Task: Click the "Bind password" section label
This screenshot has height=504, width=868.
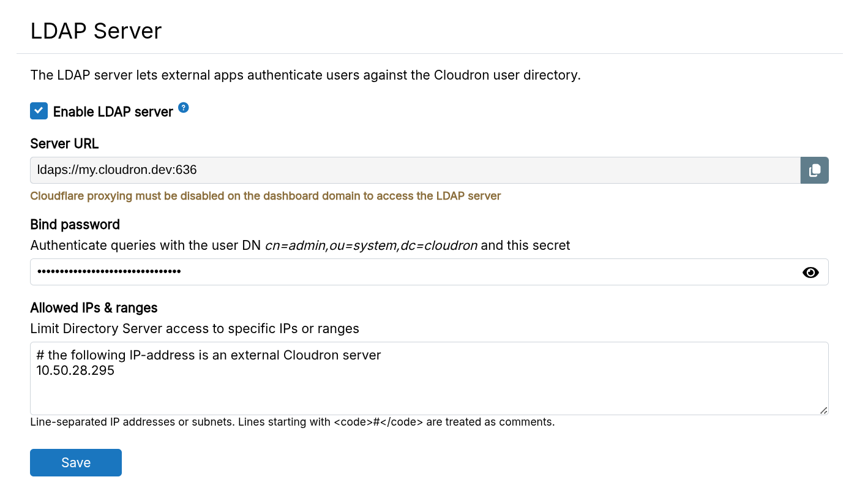Action: click(75, 225)
